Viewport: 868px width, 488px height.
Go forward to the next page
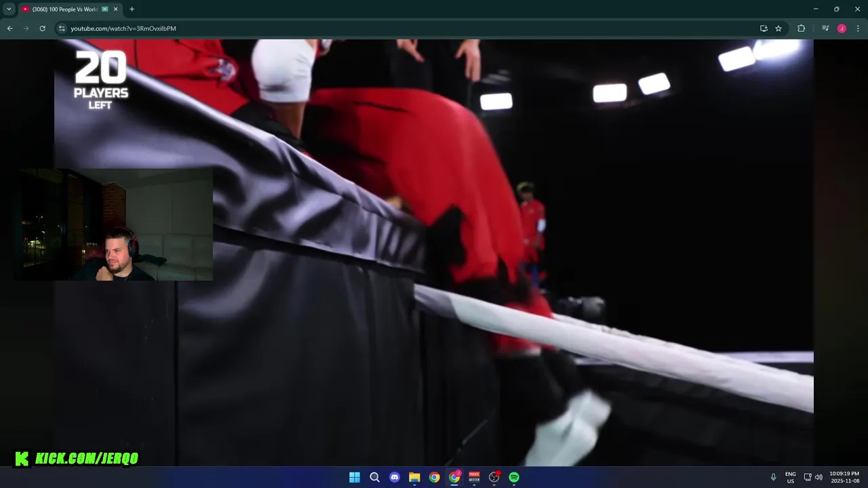(x=26, y=28)
